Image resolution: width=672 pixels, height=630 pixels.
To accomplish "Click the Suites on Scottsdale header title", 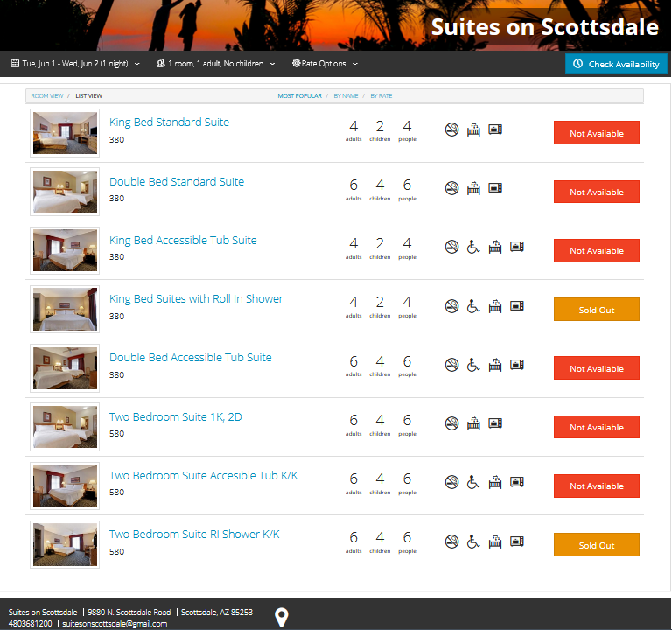I will click(545, 26).
